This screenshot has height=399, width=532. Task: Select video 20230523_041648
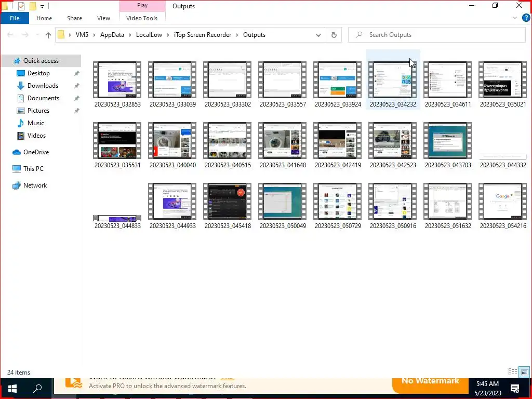click(283, 145)
